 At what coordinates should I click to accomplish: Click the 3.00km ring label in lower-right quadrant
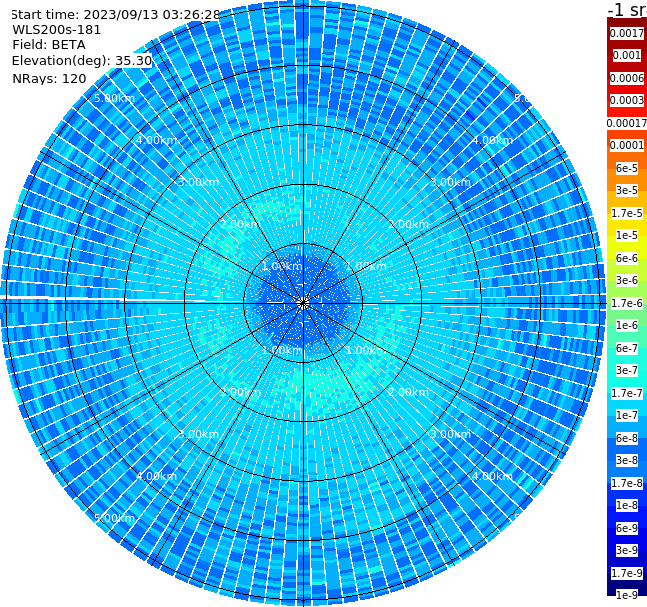[x=450, y=434]
